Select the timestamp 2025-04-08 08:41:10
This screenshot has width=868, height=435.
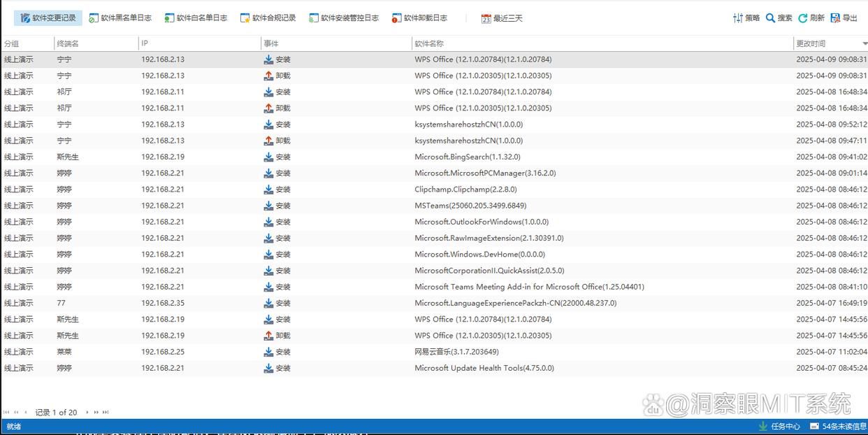pos(832,287)
